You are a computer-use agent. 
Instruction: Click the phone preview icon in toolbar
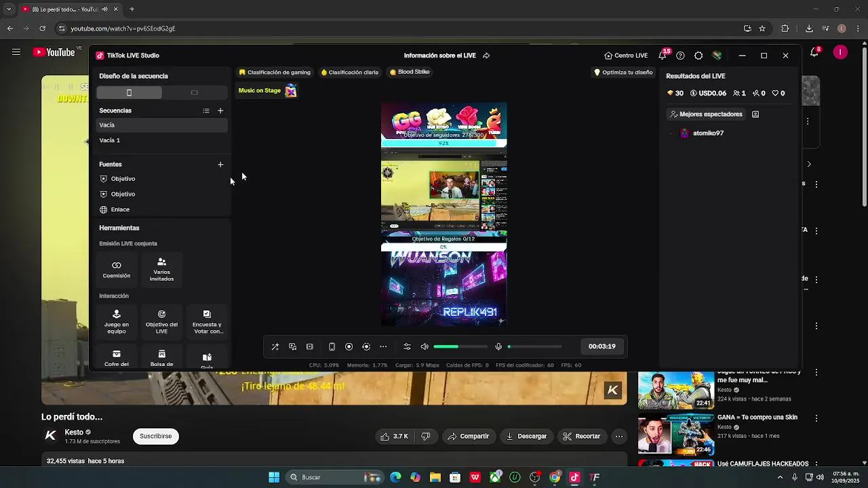click(332, 346)
